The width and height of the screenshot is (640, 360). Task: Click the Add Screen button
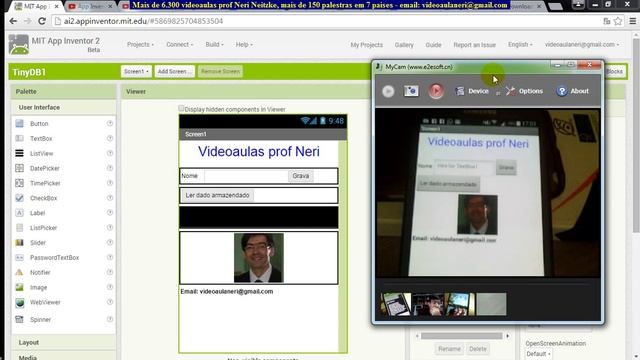[x=174, y=71]
